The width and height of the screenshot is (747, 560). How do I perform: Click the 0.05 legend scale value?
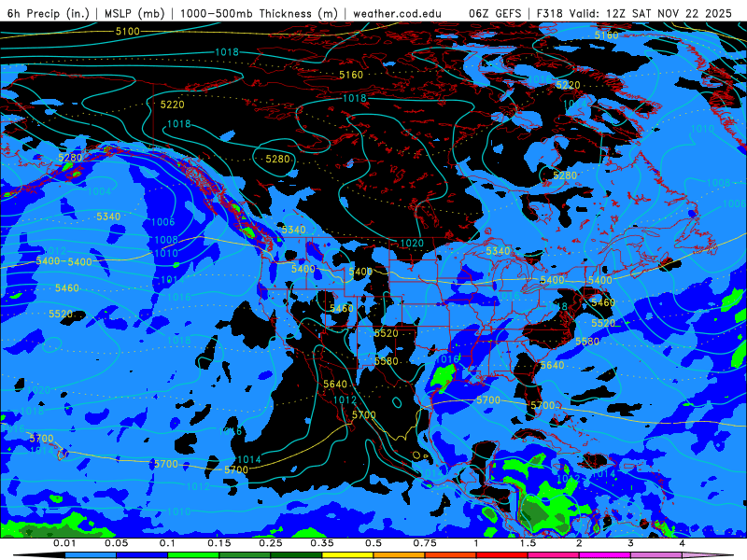(x=116, y=543)
